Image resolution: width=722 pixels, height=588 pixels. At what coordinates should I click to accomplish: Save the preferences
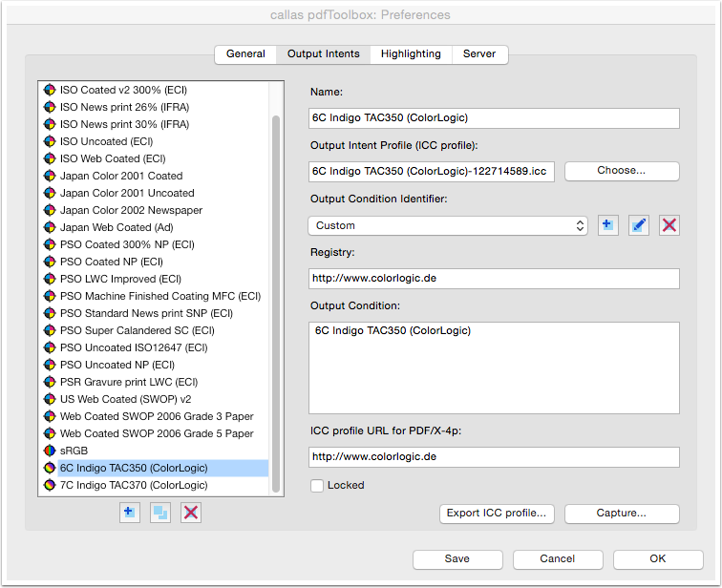457,559
